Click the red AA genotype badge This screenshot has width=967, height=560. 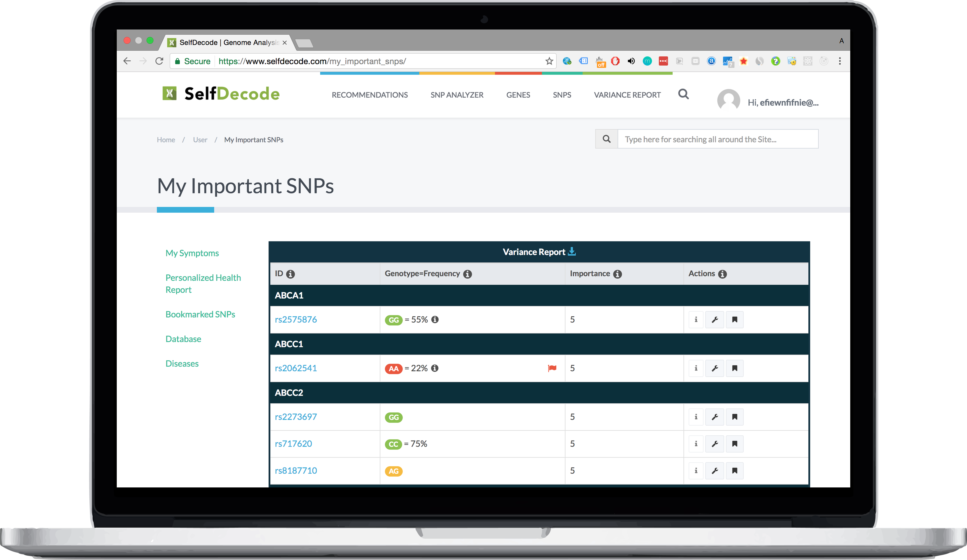coord(393,369)
